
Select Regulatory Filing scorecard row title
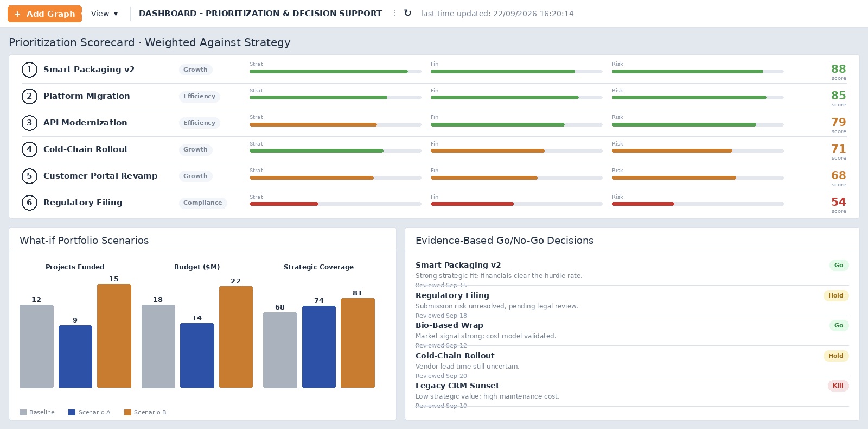83,203
